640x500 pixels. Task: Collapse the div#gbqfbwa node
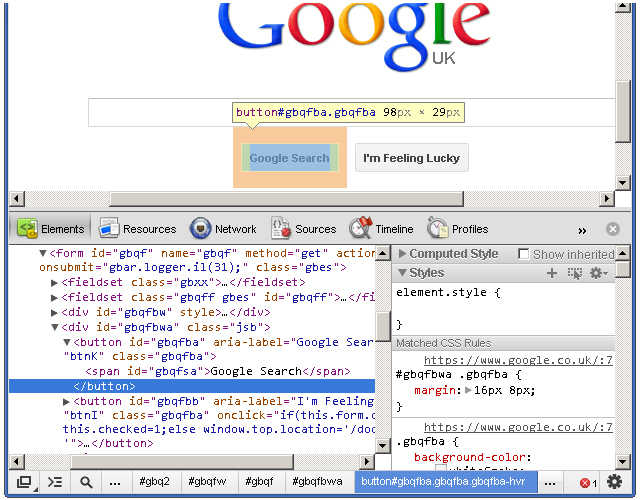pos(54,327)
